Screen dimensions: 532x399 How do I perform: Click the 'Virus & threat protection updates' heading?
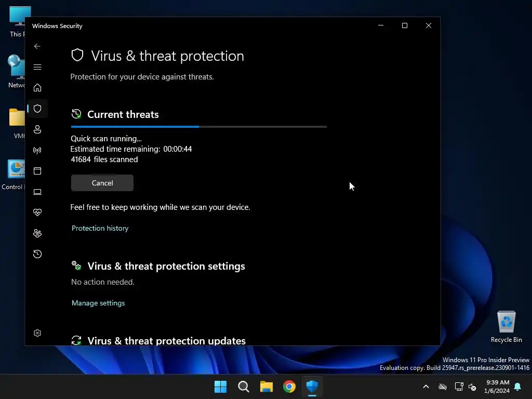(x=167, y=341)
